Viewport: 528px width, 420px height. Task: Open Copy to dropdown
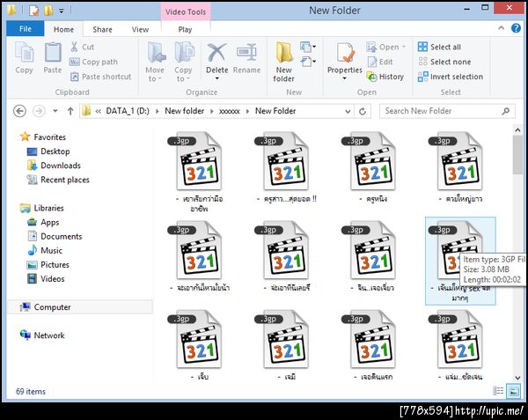click(183, 62)
